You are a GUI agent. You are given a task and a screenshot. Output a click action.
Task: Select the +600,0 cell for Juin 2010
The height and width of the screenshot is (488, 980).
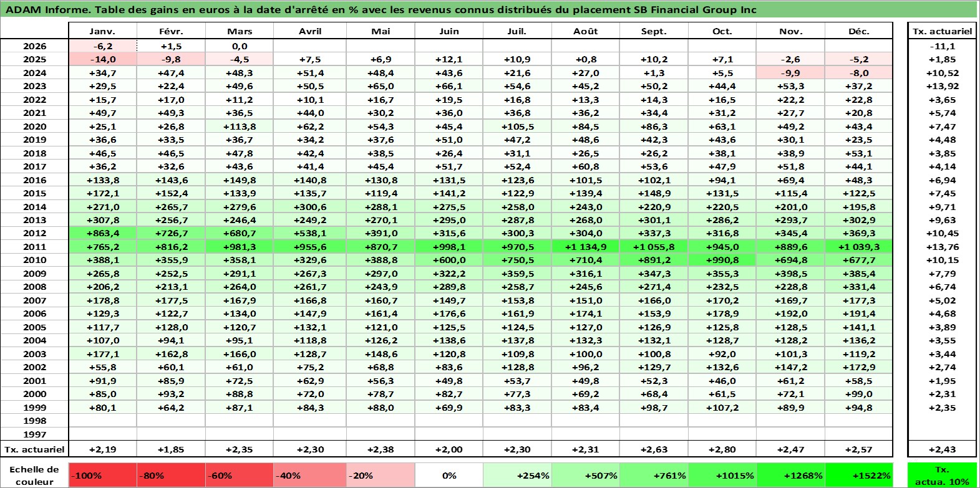tap(449, 260)
